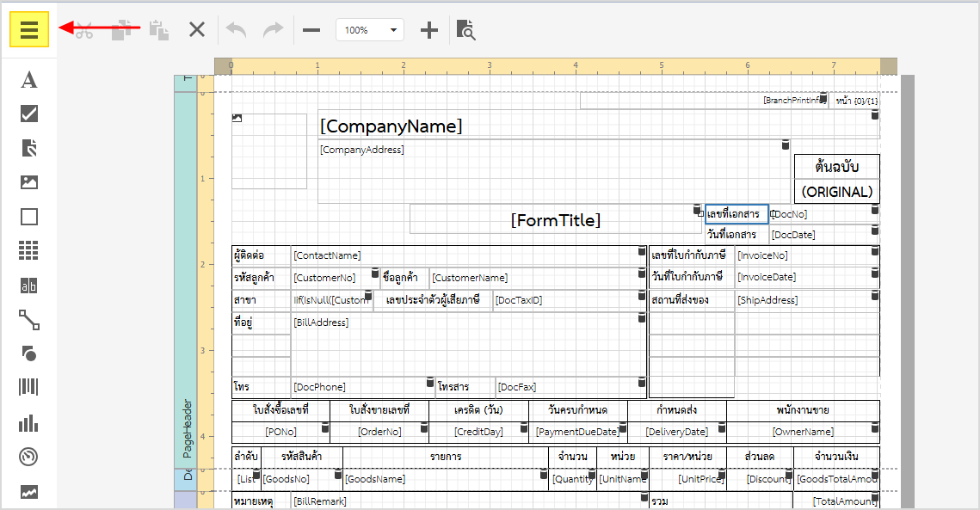
Task: Pick the Rich Text control tool
Action: click(x=29, y=148)
